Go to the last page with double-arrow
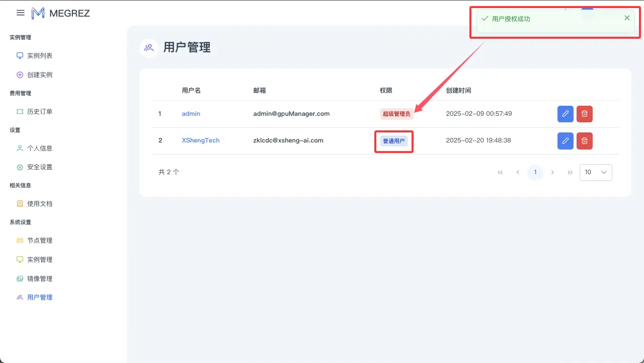The image size is (644, 363). [570, 172]
